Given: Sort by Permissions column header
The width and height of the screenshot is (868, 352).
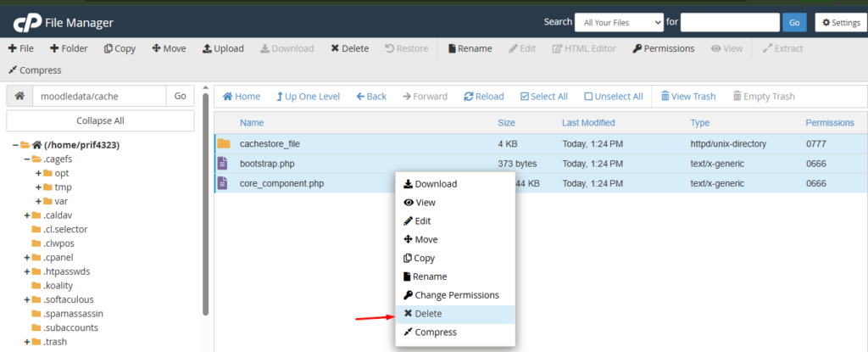Looking at the screenshot, I should 830,122.
